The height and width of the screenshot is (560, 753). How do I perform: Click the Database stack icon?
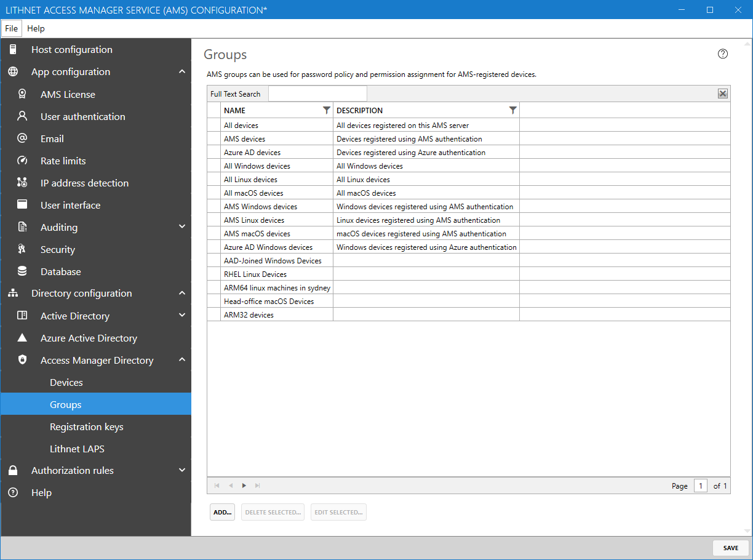tap(22, 271)
